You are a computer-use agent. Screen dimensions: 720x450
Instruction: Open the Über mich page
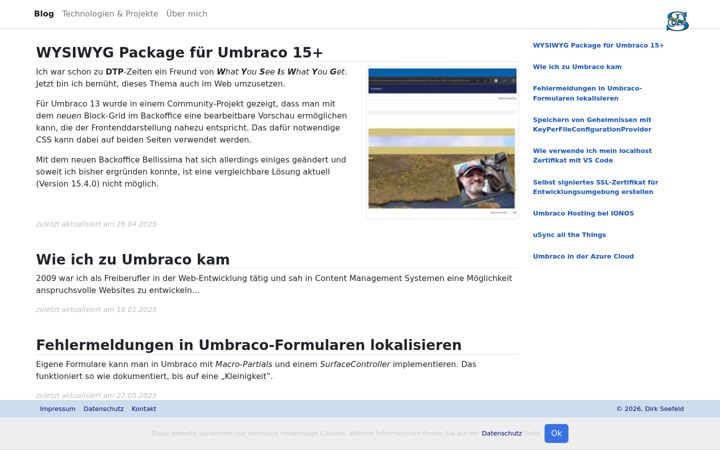(x=186, y=14)
